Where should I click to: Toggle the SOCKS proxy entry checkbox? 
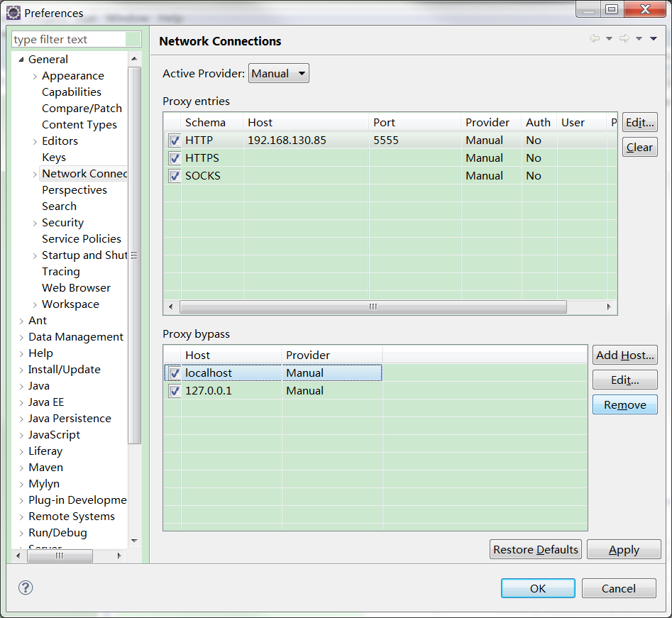[x=175, y=176]
